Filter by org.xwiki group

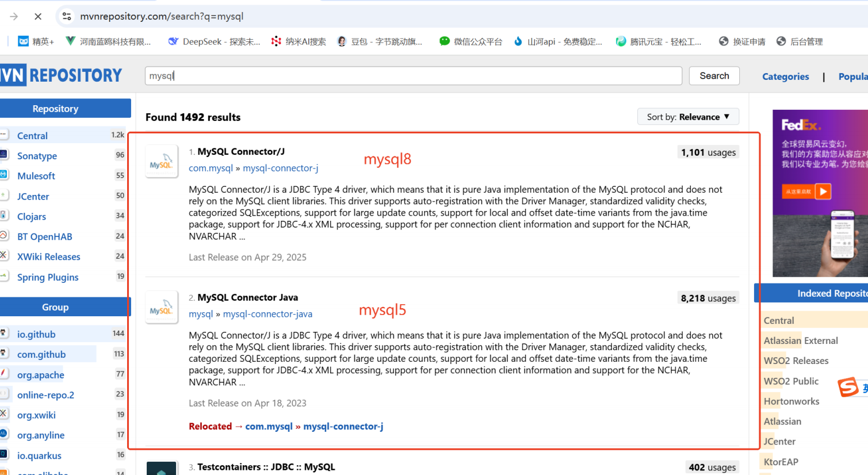[x=36, y=415]
